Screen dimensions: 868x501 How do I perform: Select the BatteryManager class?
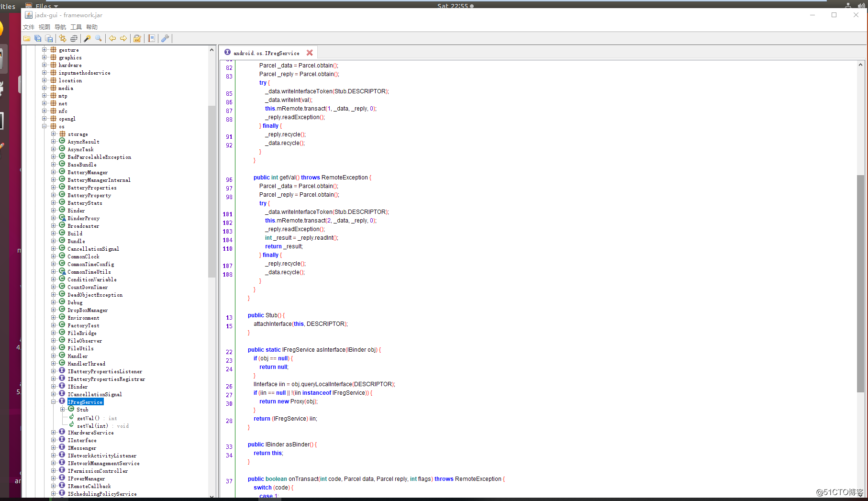coord(88,172)
